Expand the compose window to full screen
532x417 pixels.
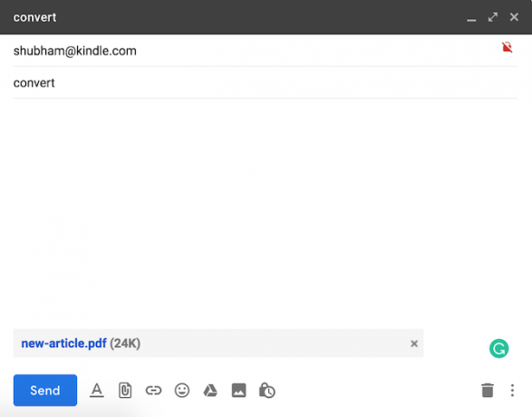coord(493,17)
